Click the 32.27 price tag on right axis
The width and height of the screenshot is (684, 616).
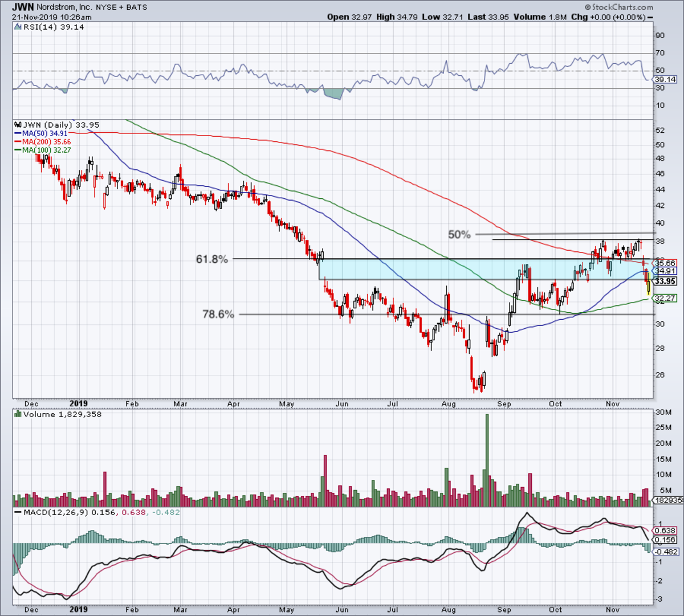665,298
